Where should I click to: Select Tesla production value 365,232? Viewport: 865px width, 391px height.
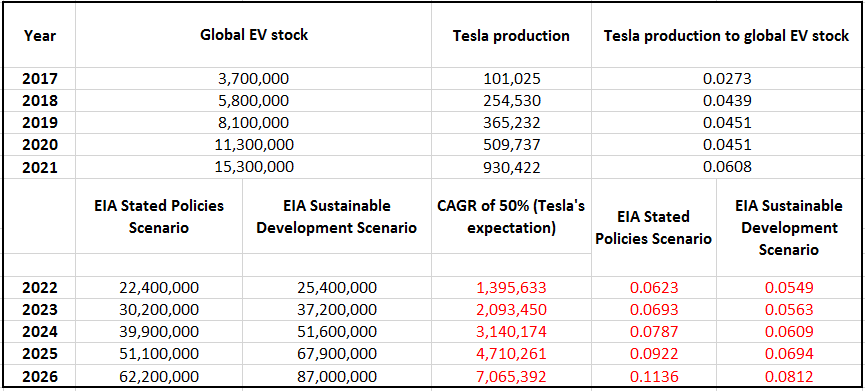[x=511, y=123]
